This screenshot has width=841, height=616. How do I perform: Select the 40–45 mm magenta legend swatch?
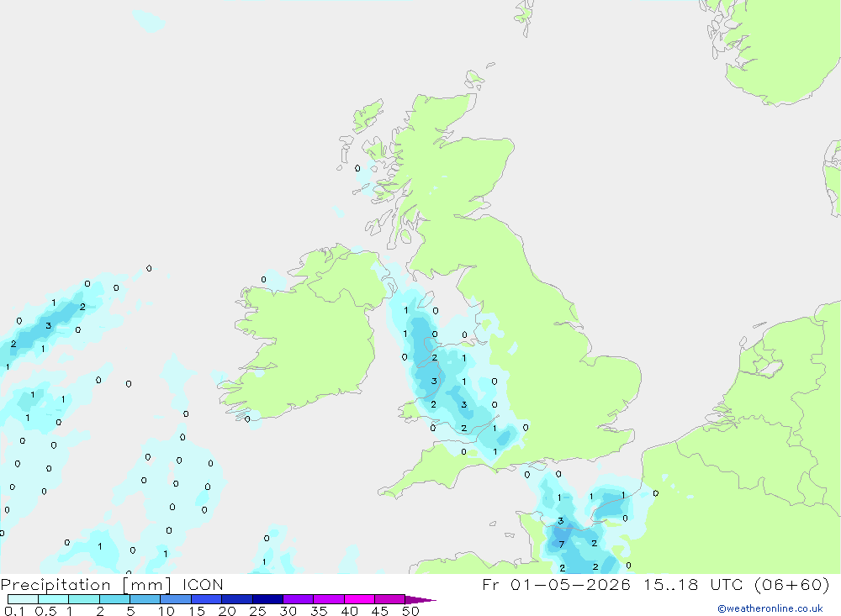359,599
